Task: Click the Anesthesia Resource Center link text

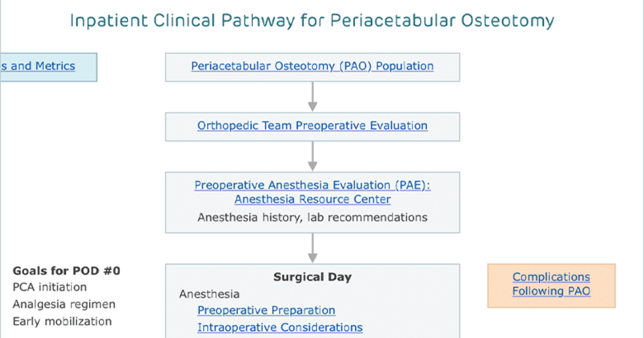Action: [312, 200]
